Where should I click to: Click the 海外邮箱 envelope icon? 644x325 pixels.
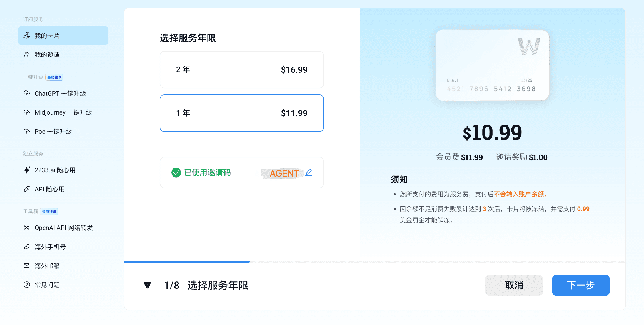click(x=27, y=266)
